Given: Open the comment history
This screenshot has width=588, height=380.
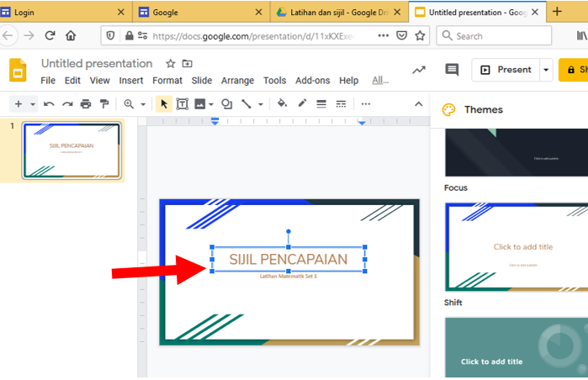Looking at the screenshot, I should click(x=452, y=70).
